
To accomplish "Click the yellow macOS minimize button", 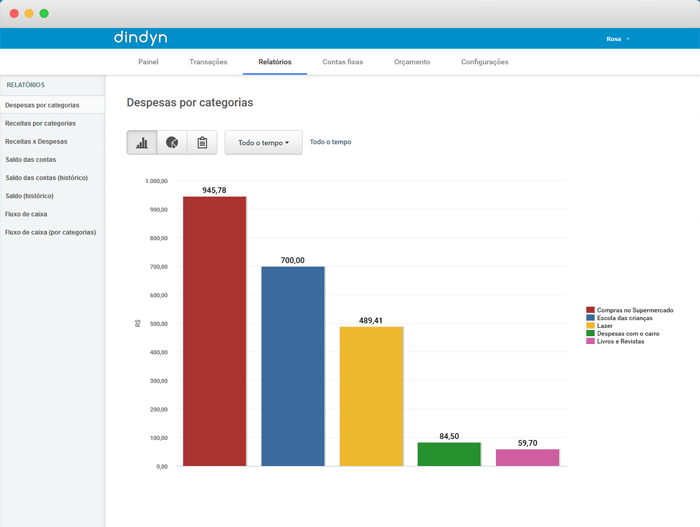I will pyautogui.click(x=29, y=13).
